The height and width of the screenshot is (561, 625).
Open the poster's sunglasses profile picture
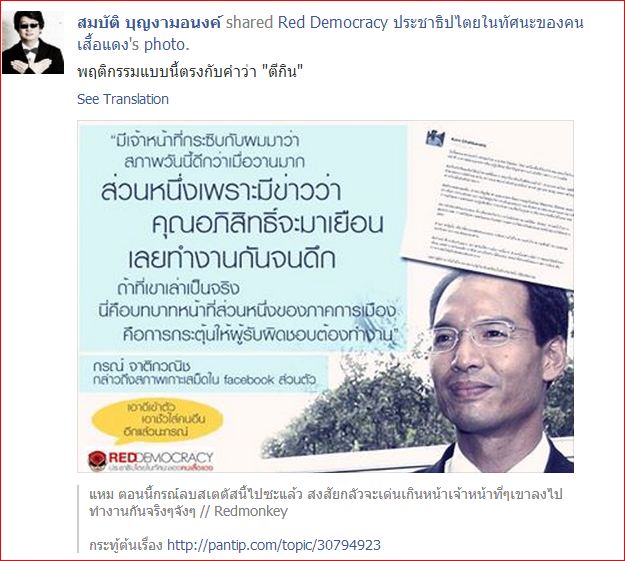point(33,42)
